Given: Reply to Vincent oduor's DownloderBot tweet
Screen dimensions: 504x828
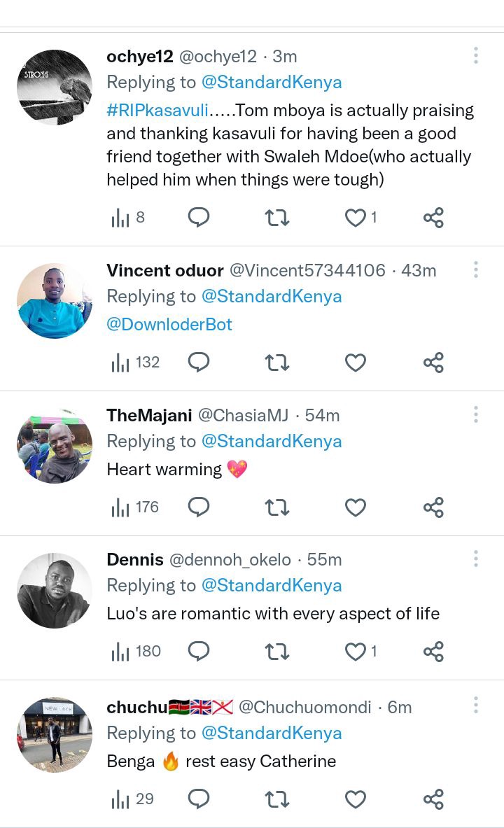Looking at the screenshot, I should pyautogui.click(x=199, y=363).
